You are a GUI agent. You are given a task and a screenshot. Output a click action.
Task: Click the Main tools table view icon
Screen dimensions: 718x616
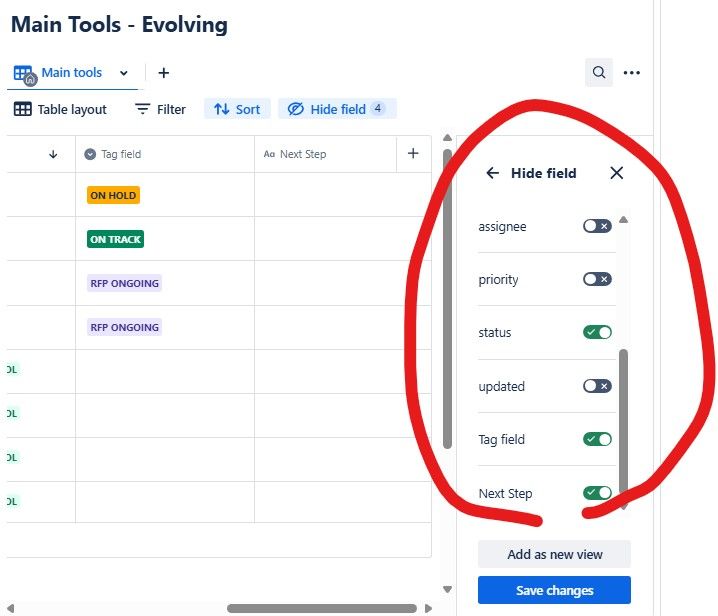(24, 74)
